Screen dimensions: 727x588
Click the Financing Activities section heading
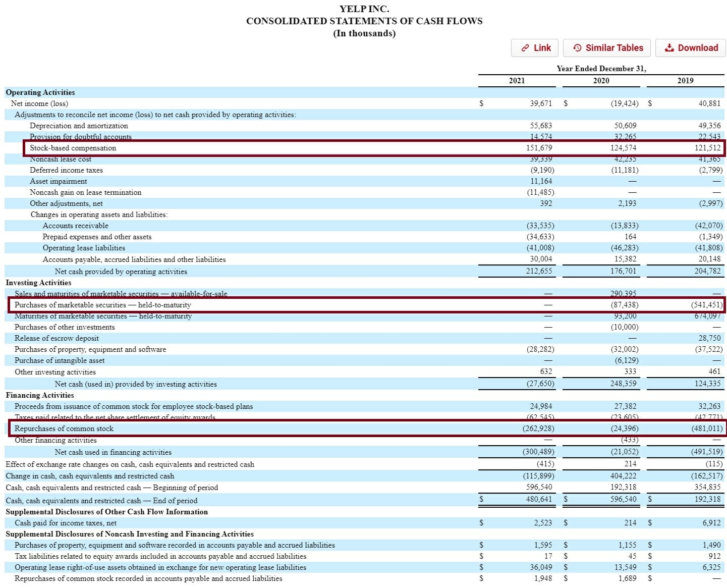tap(39, 395)
